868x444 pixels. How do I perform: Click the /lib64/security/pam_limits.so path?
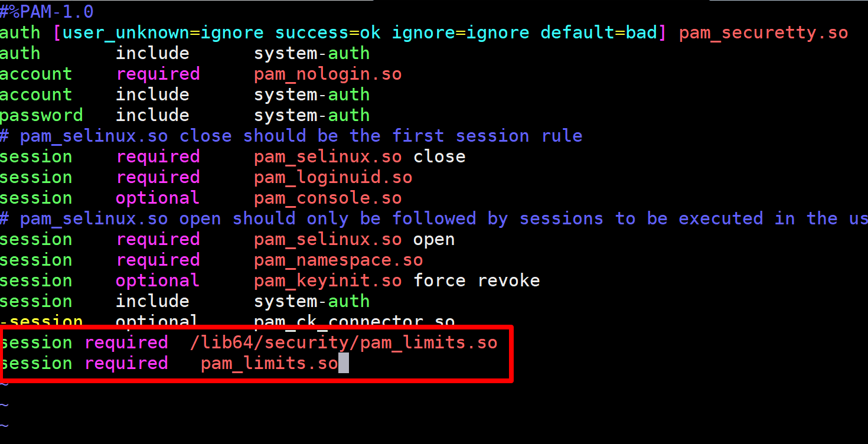[x=344, y=342]
